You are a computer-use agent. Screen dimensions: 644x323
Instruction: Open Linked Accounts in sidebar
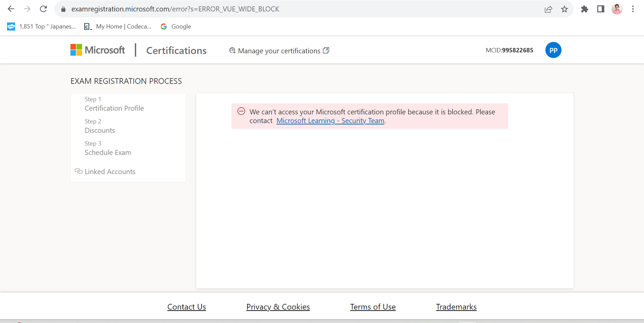110,172
